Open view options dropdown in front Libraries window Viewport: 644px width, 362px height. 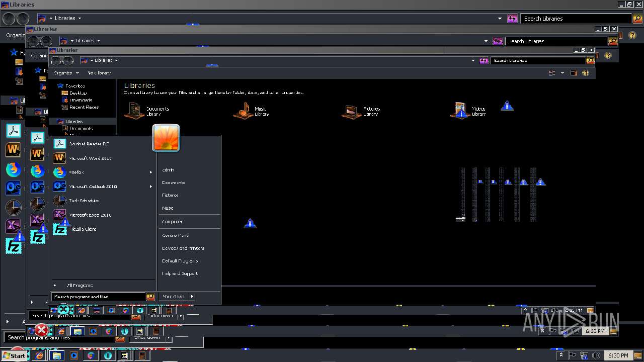562,73
